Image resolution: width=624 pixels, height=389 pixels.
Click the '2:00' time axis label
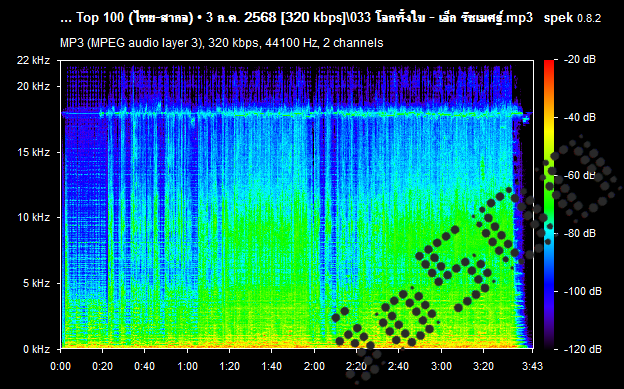[x=314, y=366]
